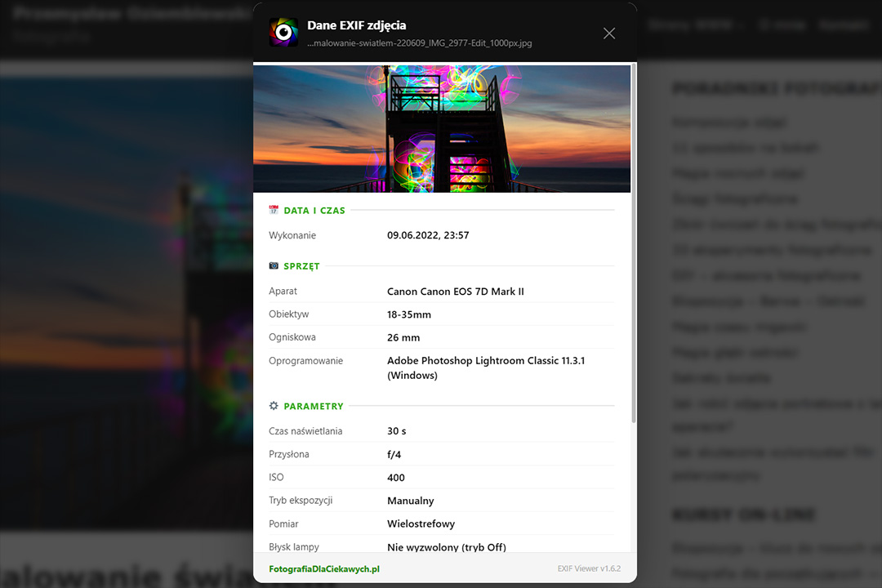The height and width of the screenshot is (588, 882).
Task: Click the SPRZĘT section heading
Action: (x=301, y=266)
